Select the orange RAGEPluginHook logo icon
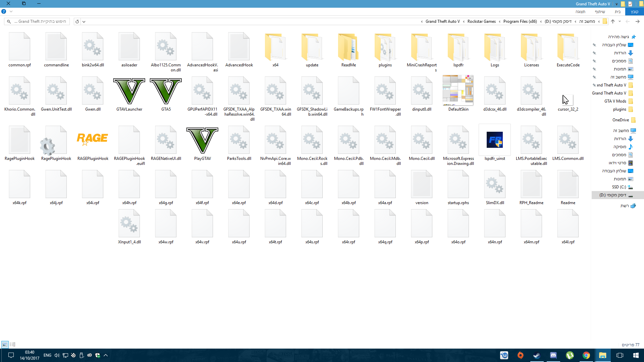This screenshot has height=362, width=644. [93, 139]
